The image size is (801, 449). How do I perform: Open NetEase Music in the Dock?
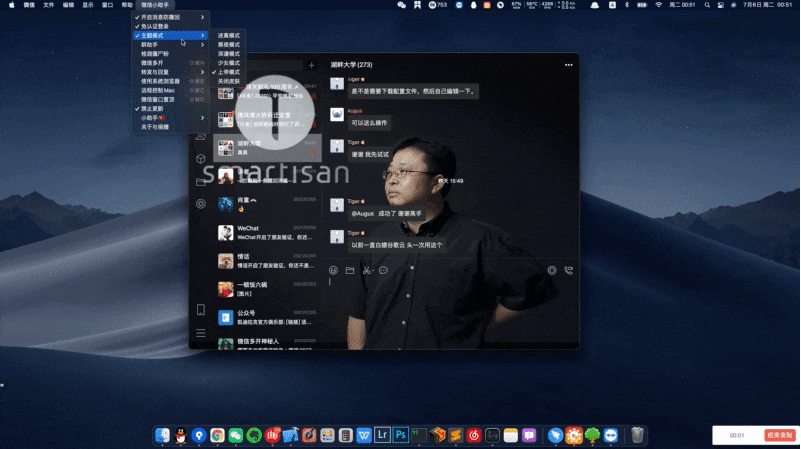tap(474, 435)
